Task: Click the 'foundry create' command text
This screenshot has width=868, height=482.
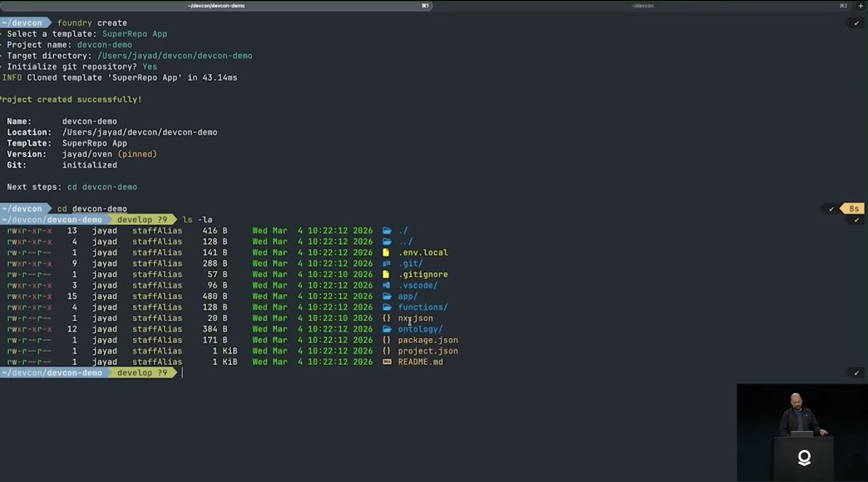Action: click(92, 22)
